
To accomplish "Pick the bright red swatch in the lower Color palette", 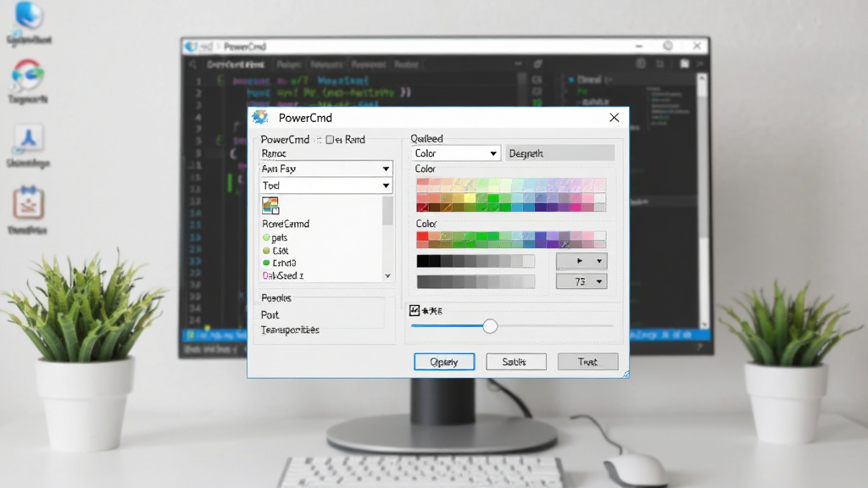I will tap(422, 236).
